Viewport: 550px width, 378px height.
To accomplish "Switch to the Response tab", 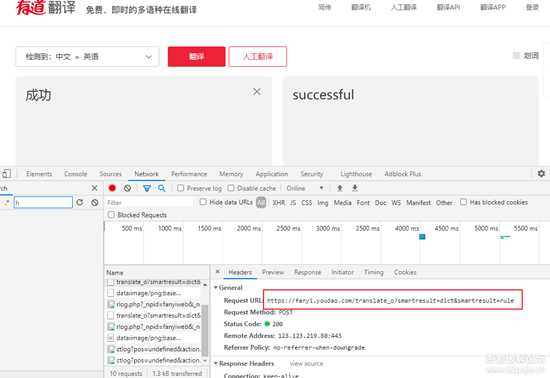I will (308, 272).
